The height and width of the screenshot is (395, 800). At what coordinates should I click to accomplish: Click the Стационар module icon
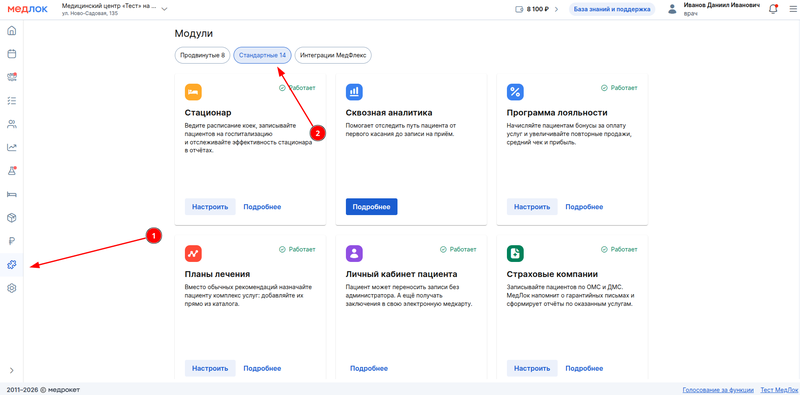pyautogui.click(x=193, y=92)
